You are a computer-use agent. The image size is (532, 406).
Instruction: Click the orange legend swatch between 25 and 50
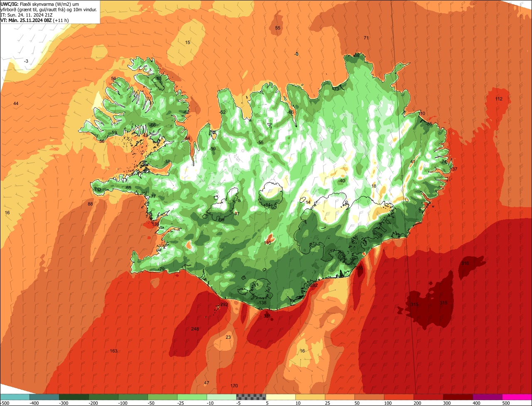[340, 397]
